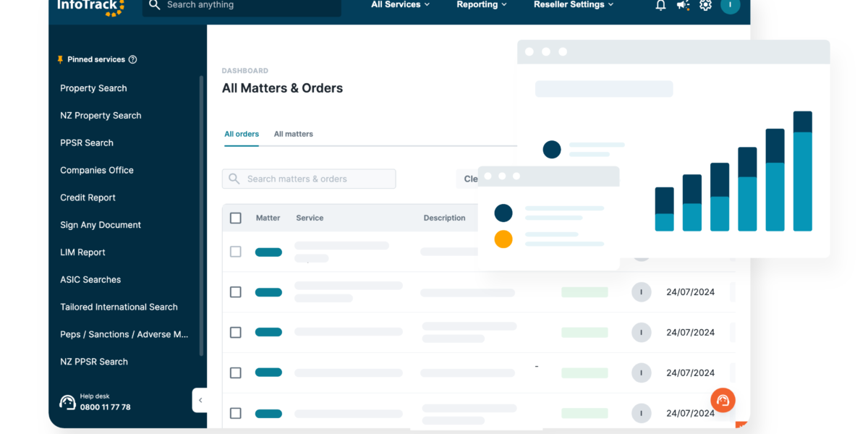Click the pin icon beside Pinned services
The image size is (868, 434).
[60, 59]
